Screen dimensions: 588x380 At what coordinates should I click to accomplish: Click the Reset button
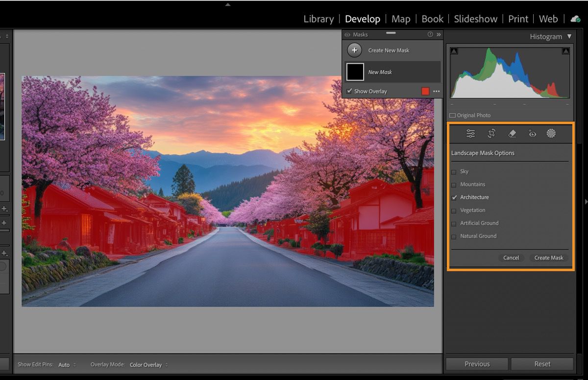pos(542,364)
